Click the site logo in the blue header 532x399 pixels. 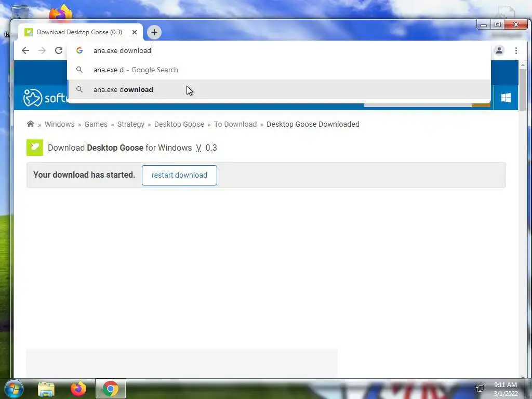[46, 98]
